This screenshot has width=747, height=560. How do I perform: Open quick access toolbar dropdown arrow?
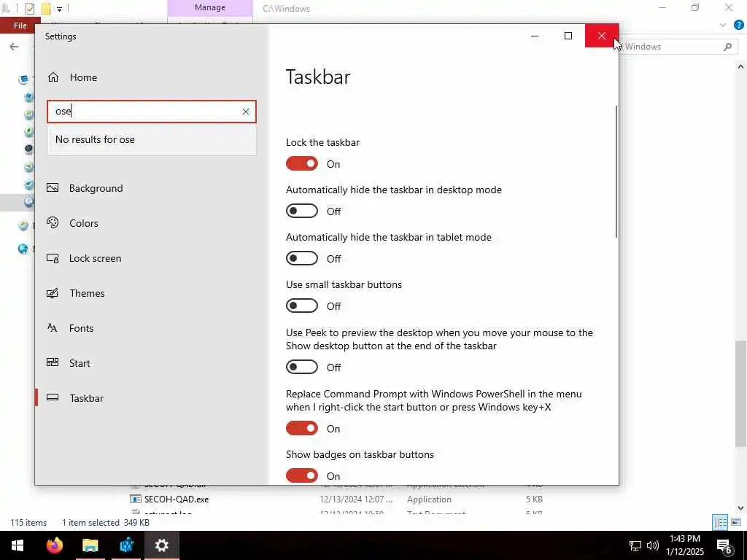(60, 9)
